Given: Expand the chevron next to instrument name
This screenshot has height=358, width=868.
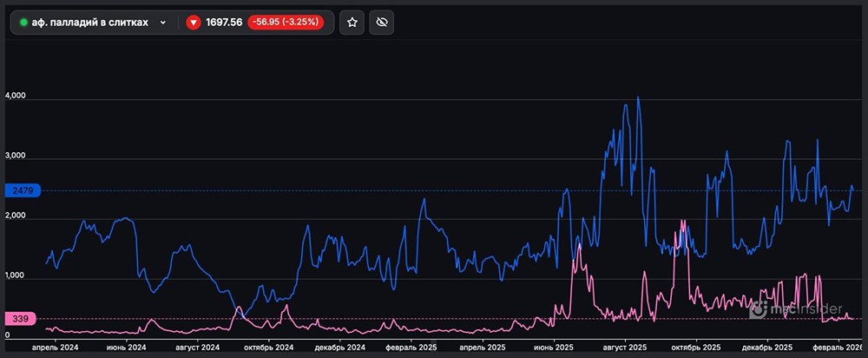Looking at the screenshot, I should point(163,23).
